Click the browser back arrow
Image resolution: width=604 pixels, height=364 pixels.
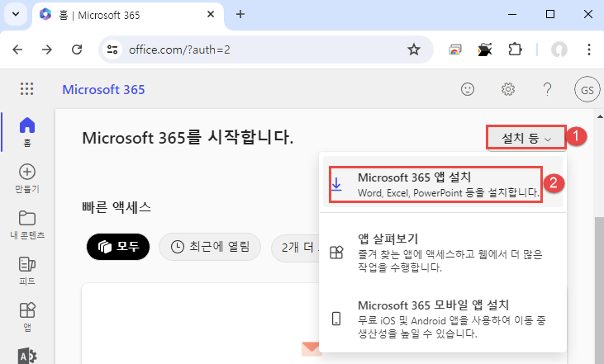(17, 50)
